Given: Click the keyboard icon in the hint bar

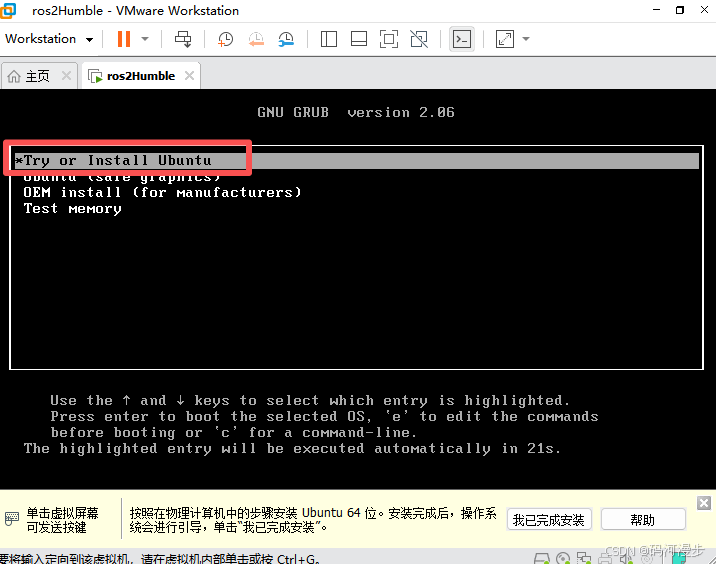Looking at the screenshot, I should (12, 518).
